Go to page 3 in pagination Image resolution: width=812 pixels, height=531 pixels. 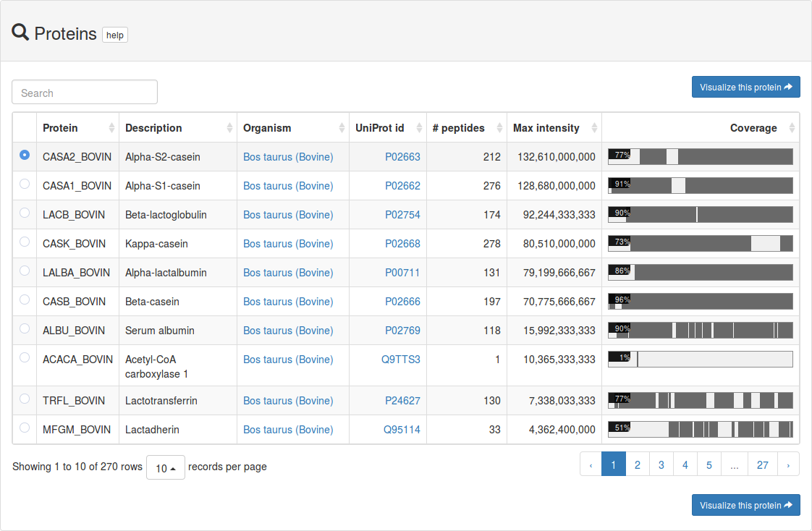click(661, 465)
